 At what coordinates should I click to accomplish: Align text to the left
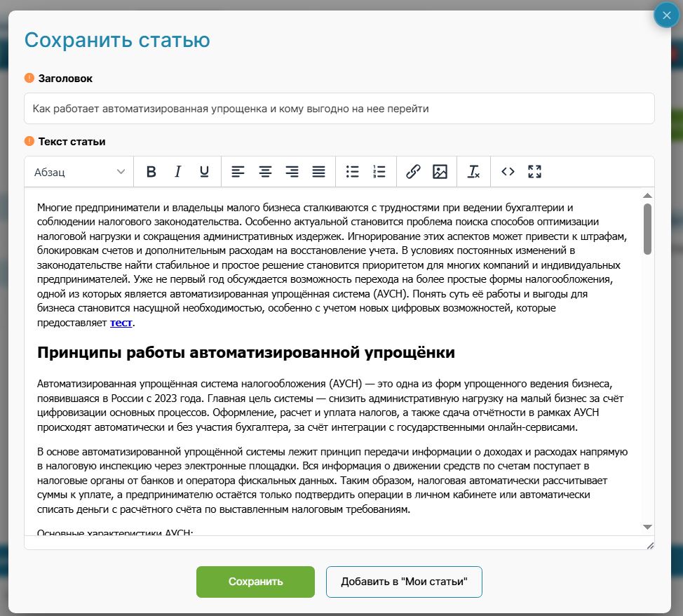238,172
